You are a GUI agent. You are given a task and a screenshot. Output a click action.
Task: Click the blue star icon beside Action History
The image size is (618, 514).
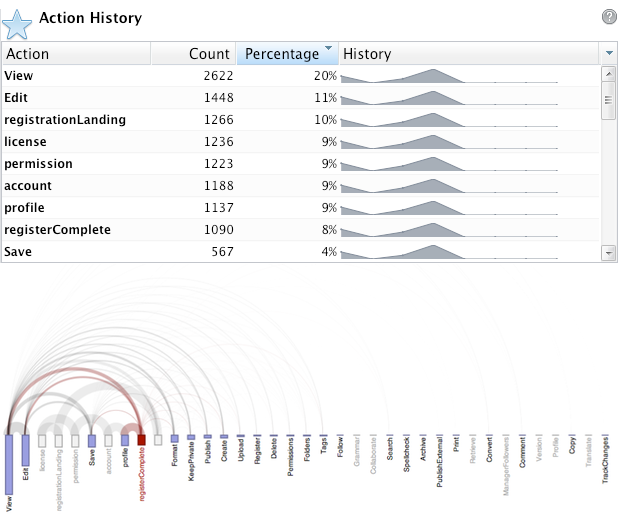pyautogui.click(x=17, y=24)
